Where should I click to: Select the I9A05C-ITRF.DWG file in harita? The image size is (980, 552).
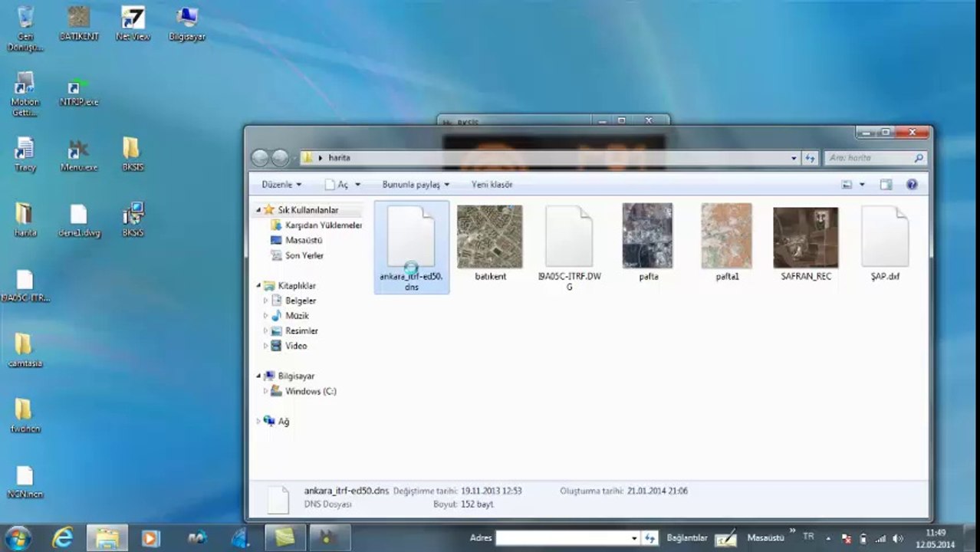click(x=569, y=248)
